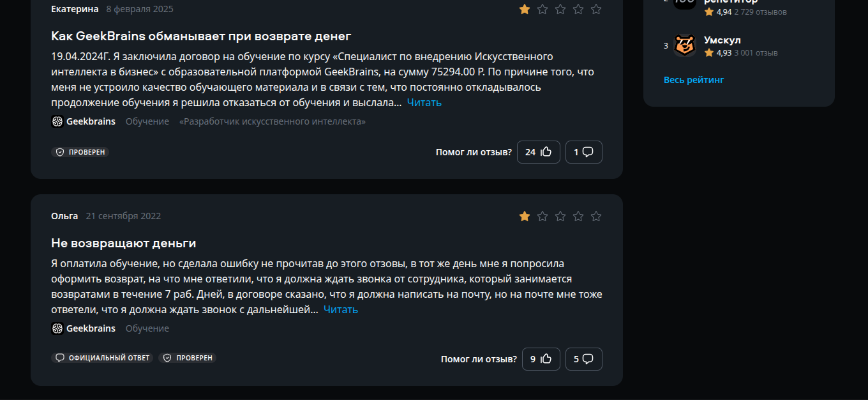
Task: Open the Весь рейтинг link
Action: coord(694,80)
